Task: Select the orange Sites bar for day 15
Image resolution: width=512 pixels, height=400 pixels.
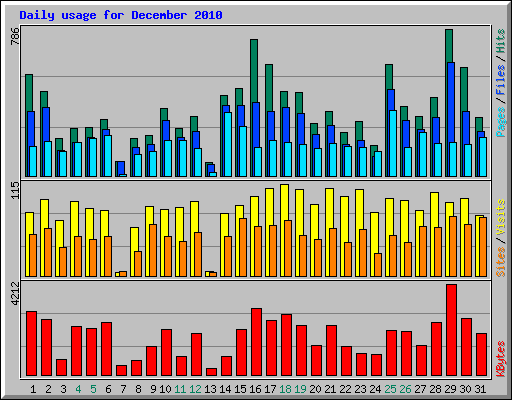Action: tap(243, 247)
